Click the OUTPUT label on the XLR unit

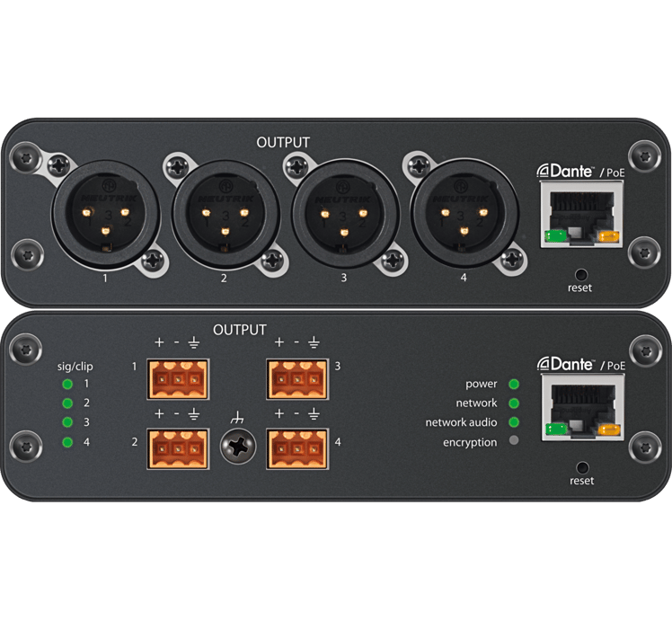pos(283,142)
